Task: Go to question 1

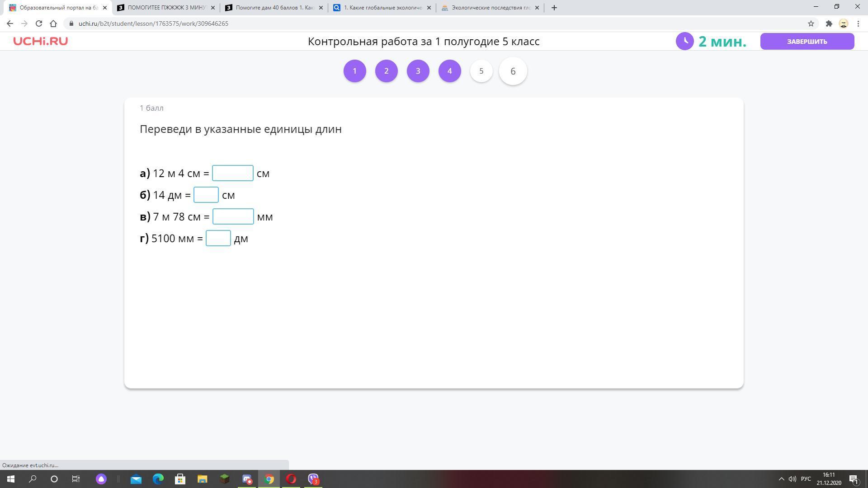Action: point(354,71)
